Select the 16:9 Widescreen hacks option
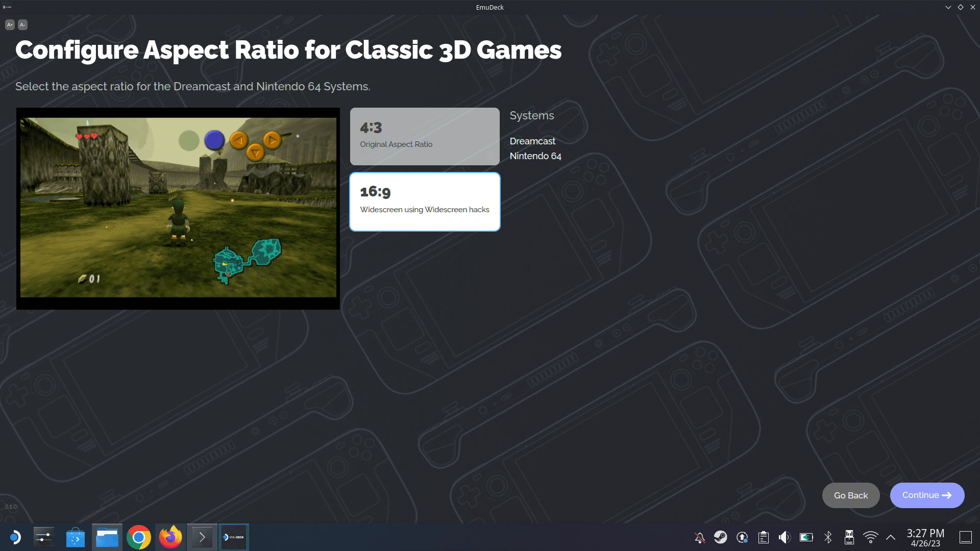 click(425, 202)
